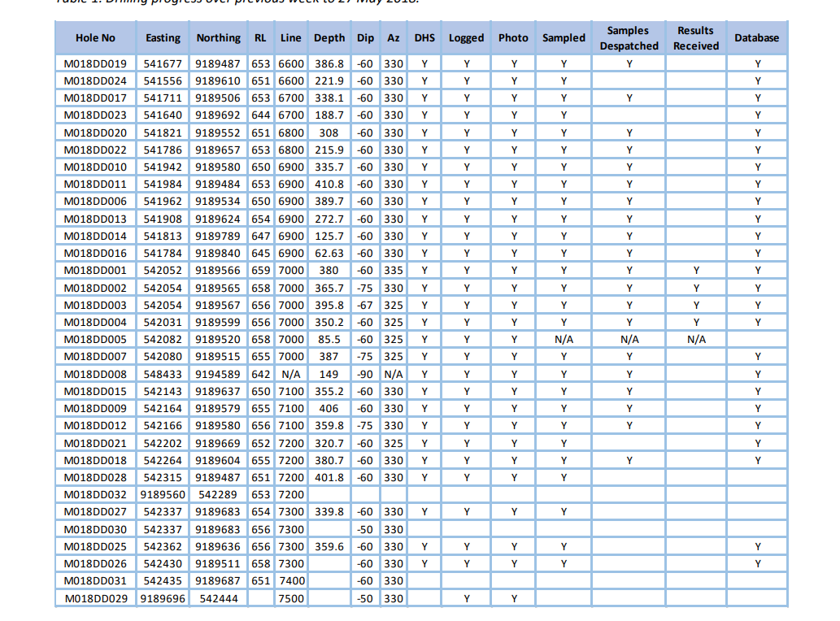Screen dimensions: 840x621
Task: Select hole number M018DD024
Action: 95,80
